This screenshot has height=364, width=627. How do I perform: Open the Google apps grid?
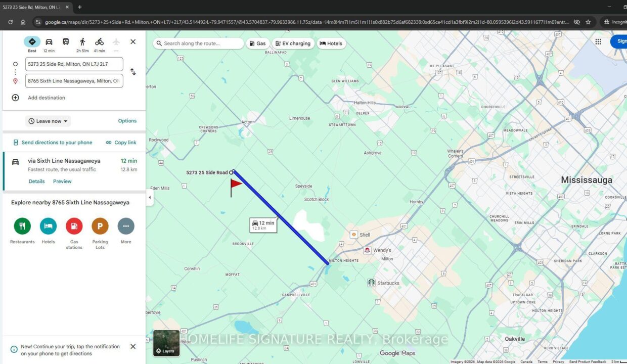(x=598, y=42)
